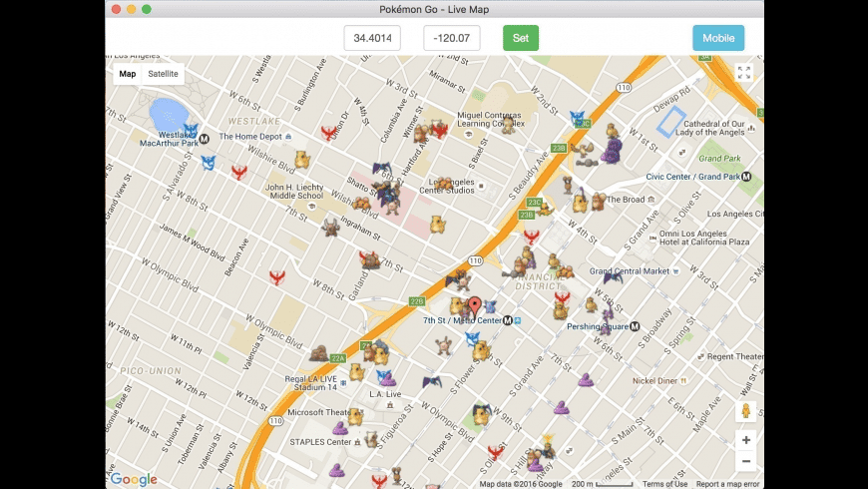Open the Team Valor gym left of Pershing Square
Image resolution: width=868 pixels, height=489 pixels.
pyautogui.click(x=563, y=297)
